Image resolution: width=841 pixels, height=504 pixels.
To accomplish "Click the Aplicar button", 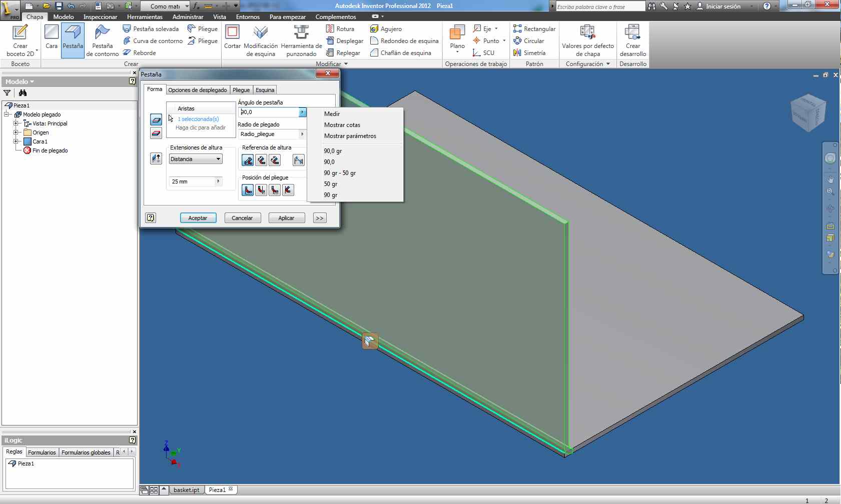I will pos(287,218).
